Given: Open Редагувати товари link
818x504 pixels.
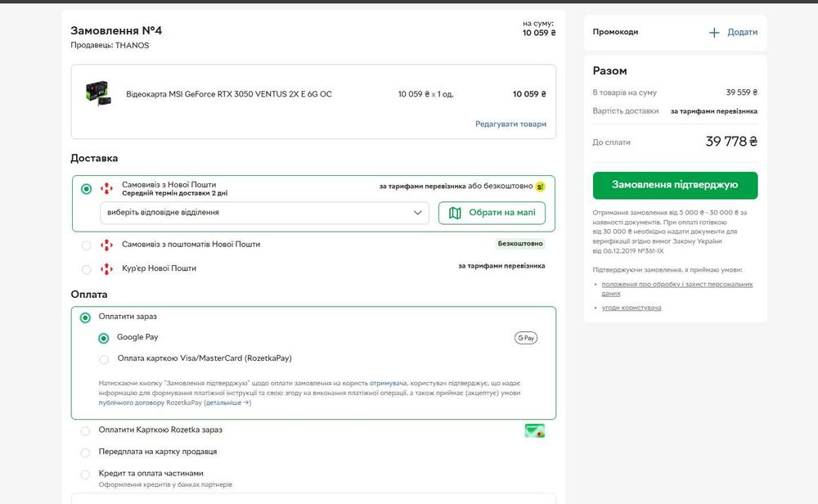Looking at the screenshot, I should [x=510, y=124].
